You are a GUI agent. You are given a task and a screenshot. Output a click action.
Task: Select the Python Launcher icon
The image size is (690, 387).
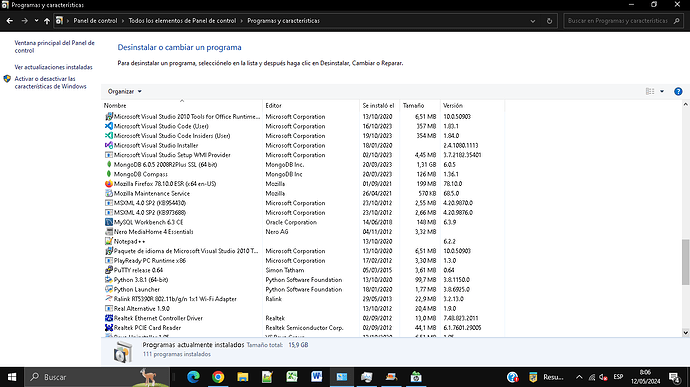pyautogui.click(x=109, y=289)
